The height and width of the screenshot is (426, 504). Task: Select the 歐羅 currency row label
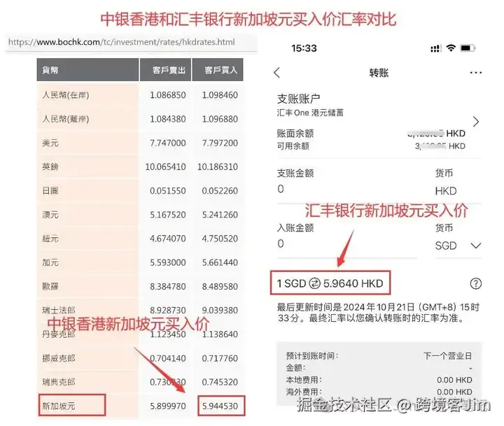[50, 286]
